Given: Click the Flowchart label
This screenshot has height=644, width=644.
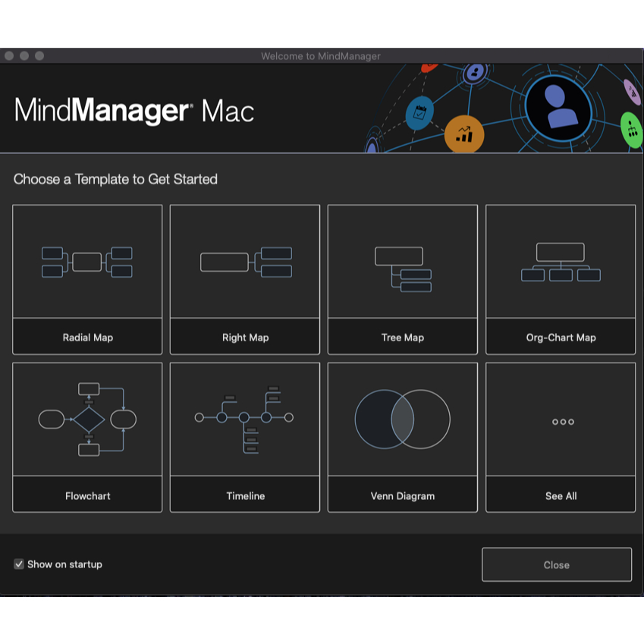Looking at the screenshot, I should tap(87, 496).
